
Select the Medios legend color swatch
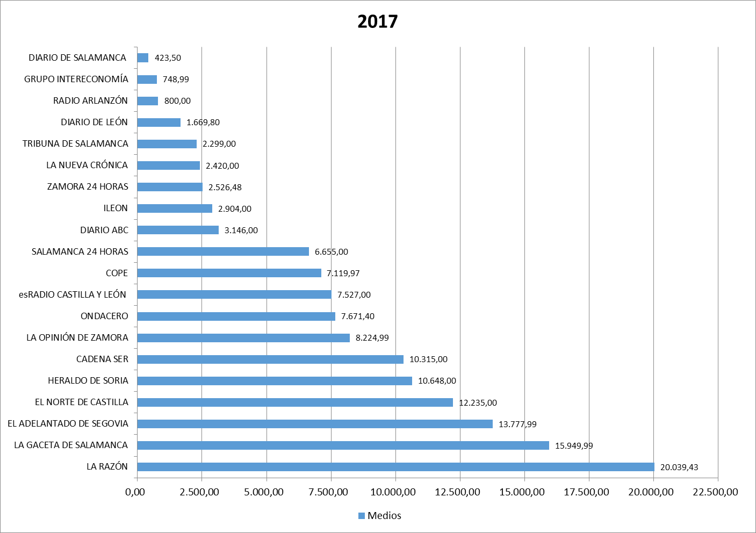pyautogui.click(x=361, y=516)
